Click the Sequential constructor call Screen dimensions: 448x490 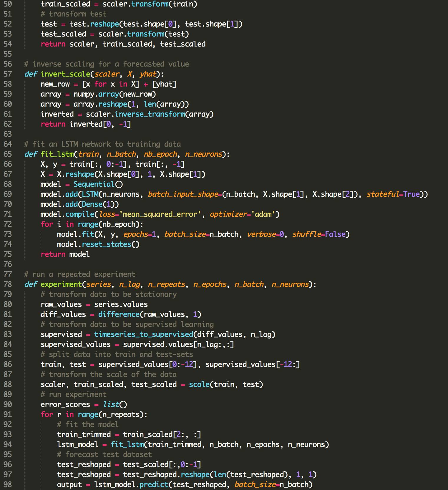[94, 184]
